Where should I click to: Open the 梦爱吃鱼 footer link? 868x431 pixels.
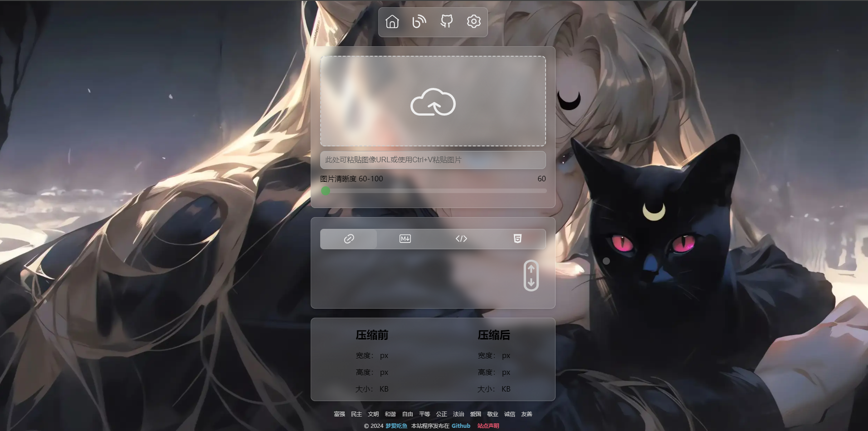[x=396, y=426]
